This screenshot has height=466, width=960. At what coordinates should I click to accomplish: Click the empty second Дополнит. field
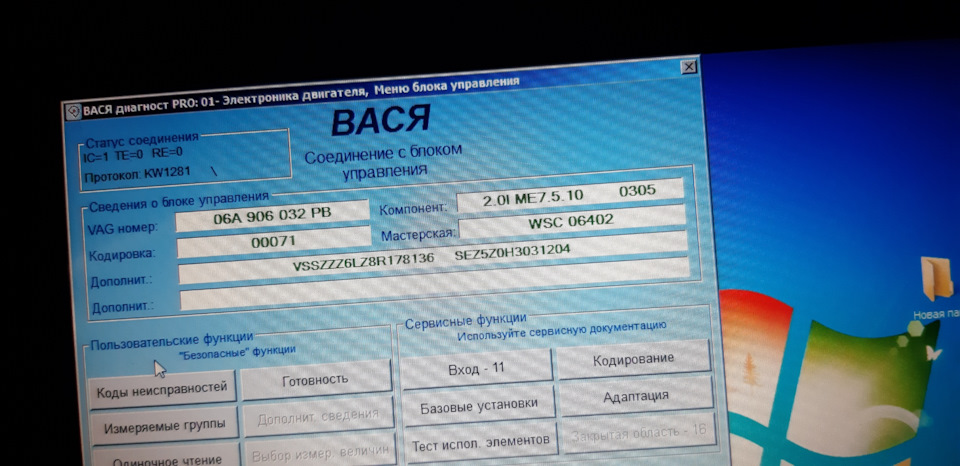pyautogui.click(x=435, y=284)
